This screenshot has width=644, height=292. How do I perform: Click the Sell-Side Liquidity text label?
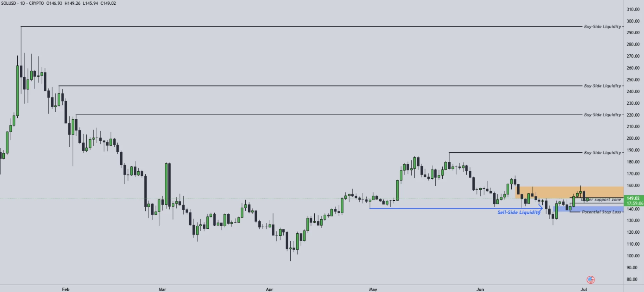click(x=519, y=213)
